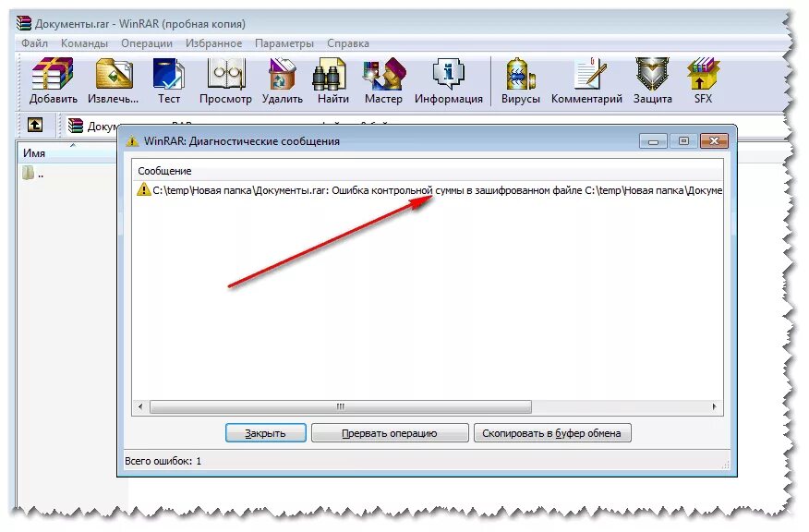Run the Тест archive test icon
The height and width of the screenshot is (532, 809).
coord(169,80)
